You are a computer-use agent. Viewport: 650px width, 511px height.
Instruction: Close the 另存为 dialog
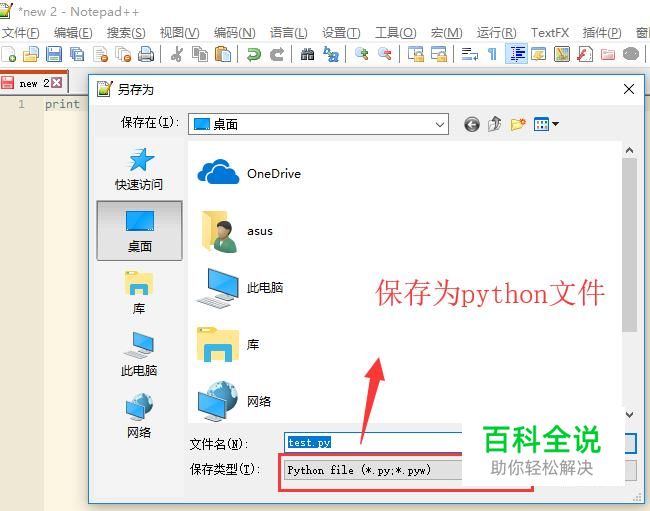pos(629,89)
